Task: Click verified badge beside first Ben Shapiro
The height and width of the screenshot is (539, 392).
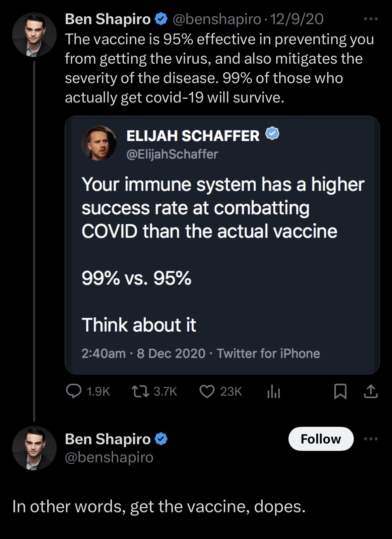Action: 161,19
